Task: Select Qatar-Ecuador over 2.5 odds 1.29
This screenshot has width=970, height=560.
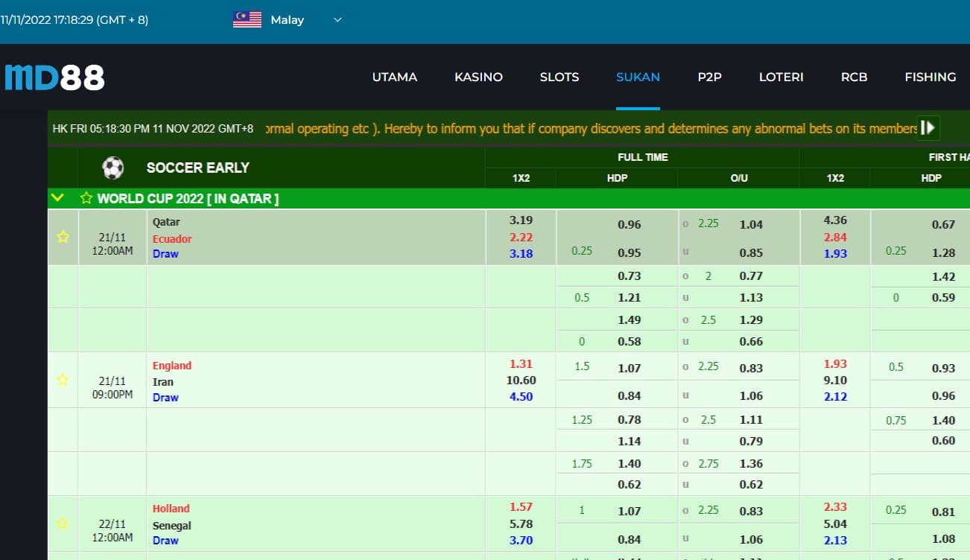Action: 751,320
